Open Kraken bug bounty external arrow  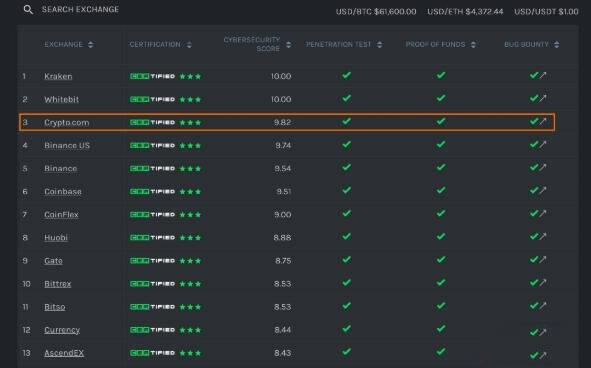click(x=543, y=75)
